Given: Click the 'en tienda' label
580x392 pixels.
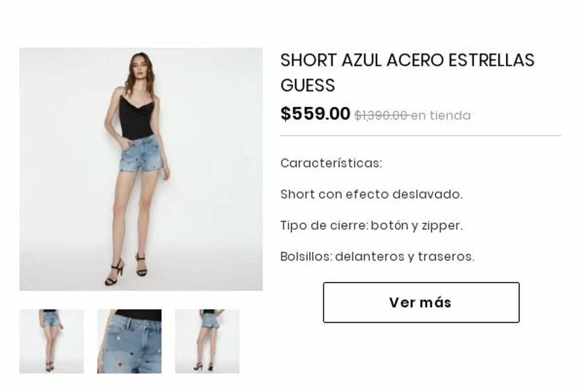Looking at the screenshot, I should 441,116.
